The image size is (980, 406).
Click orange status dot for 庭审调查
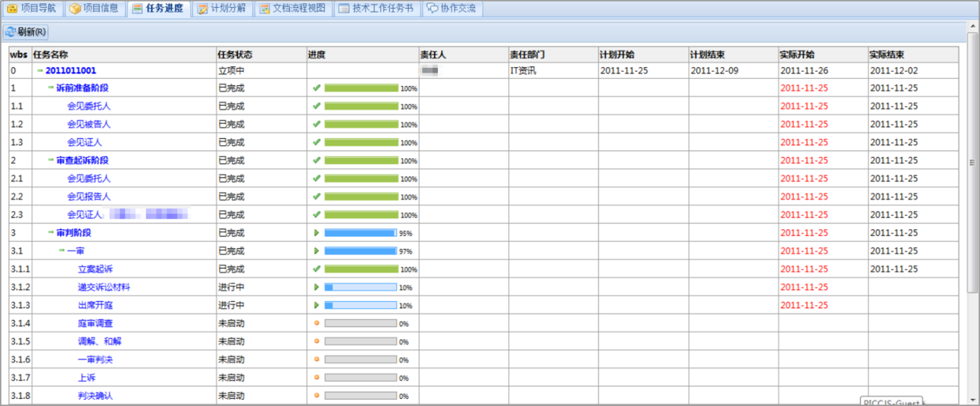[317, 323]
